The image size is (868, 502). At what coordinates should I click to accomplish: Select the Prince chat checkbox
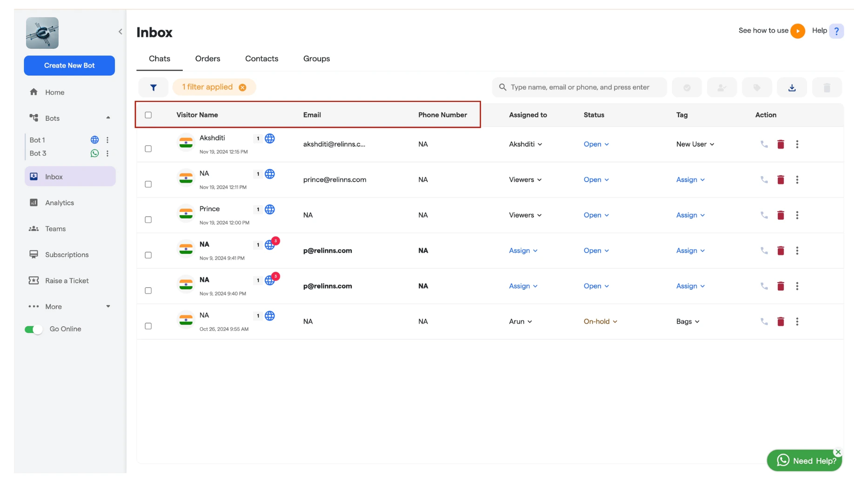pyautogui.click(x=148, y=219)
